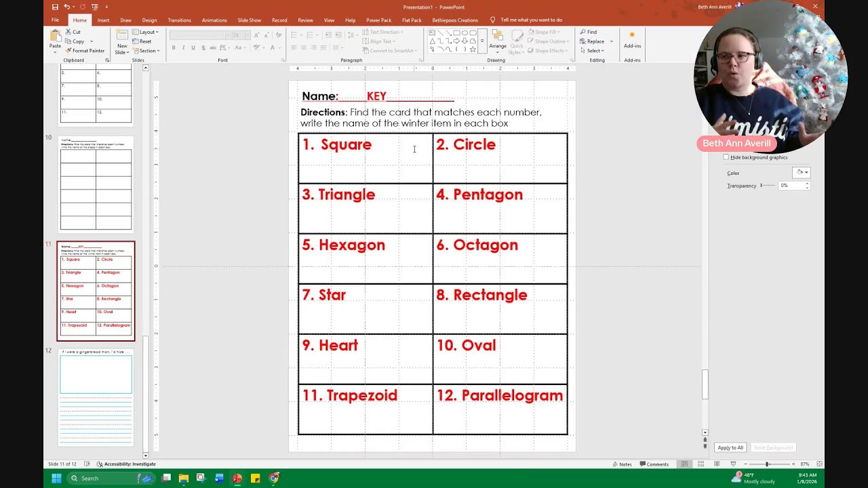Click the '12. Parallelogram' answer text
The image size is (868, 488).
point(500,395)
